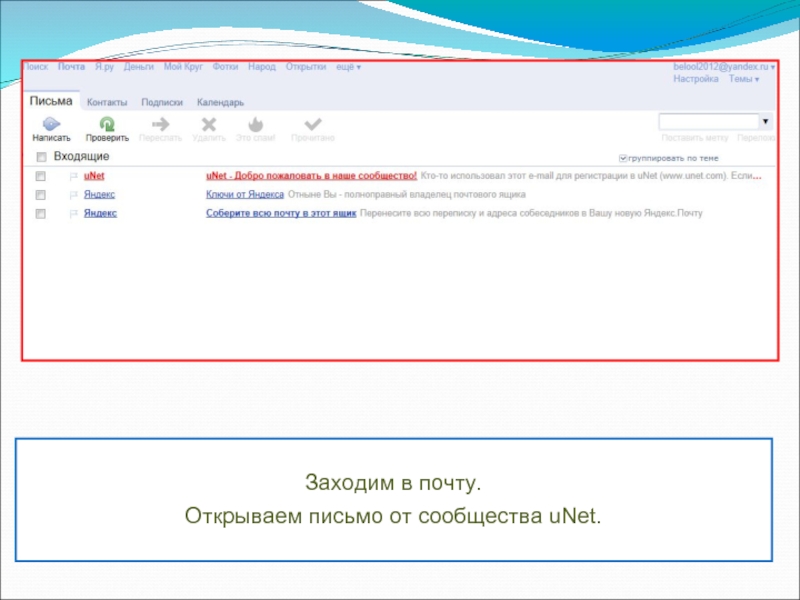Flag the uNet message

coord(73,176)
